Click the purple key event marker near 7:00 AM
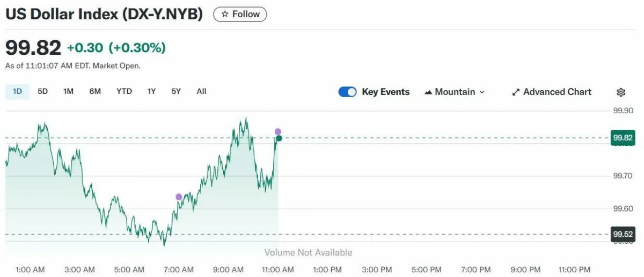The width and height of the screenshot is (644, 277). click(x=179, y=197)
